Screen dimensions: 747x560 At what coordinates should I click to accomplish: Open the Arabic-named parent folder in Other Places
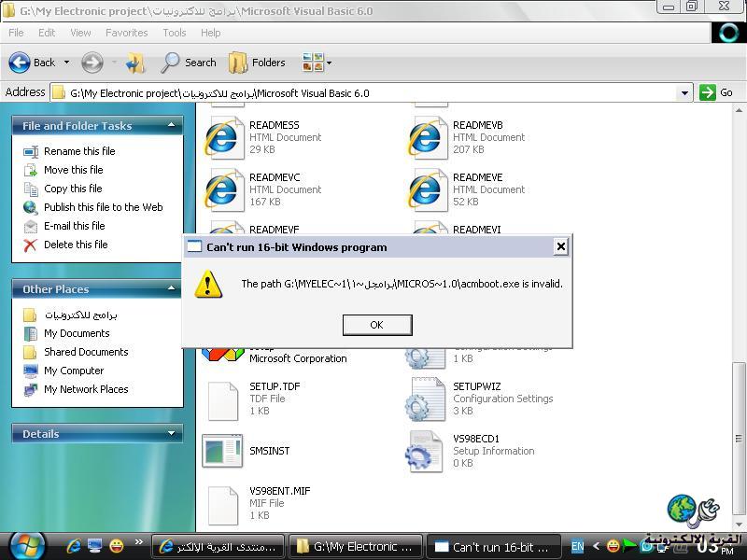point(80,315)
